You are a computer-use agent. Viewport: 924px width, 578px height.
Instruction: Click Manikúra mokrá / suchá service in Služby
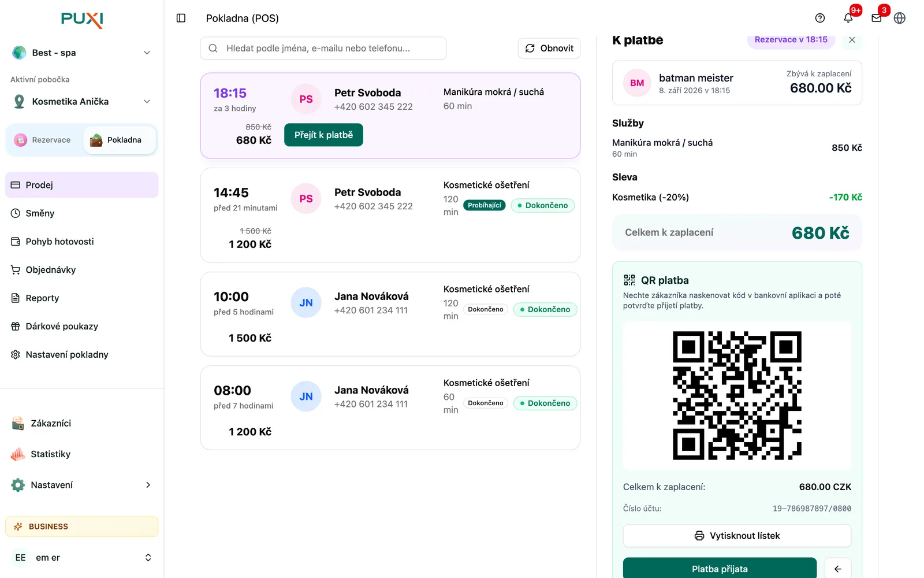click(662, 143)
